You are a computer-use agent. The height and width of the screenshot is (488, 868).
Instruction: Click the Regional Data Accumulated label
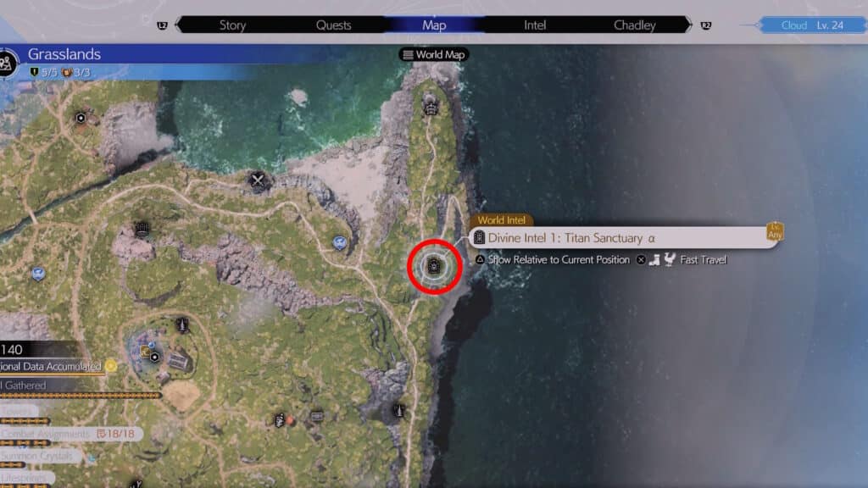50,366
